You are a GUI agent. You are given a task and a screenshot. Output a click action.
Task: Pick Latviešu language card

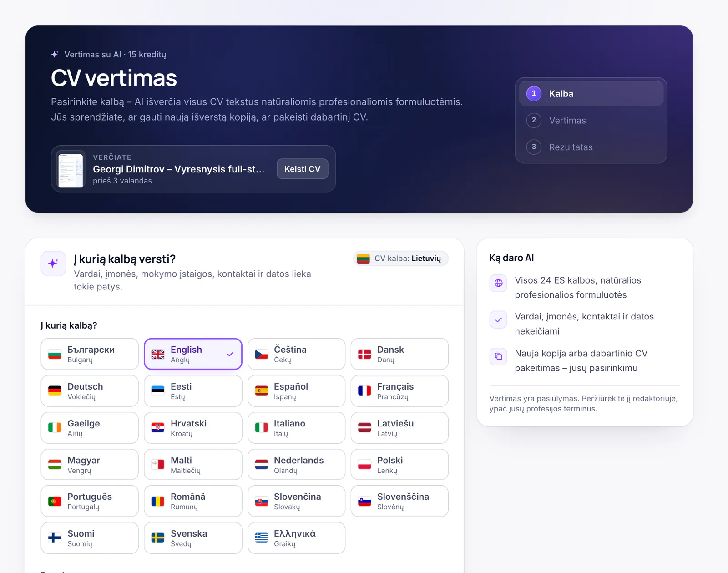point(399,428)
